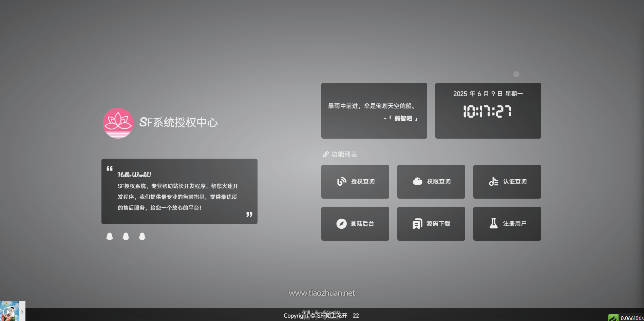This screenshot has height=321, width=644.
Task: Click the SF系统授权中心 title
Action: tap(178, 122)
